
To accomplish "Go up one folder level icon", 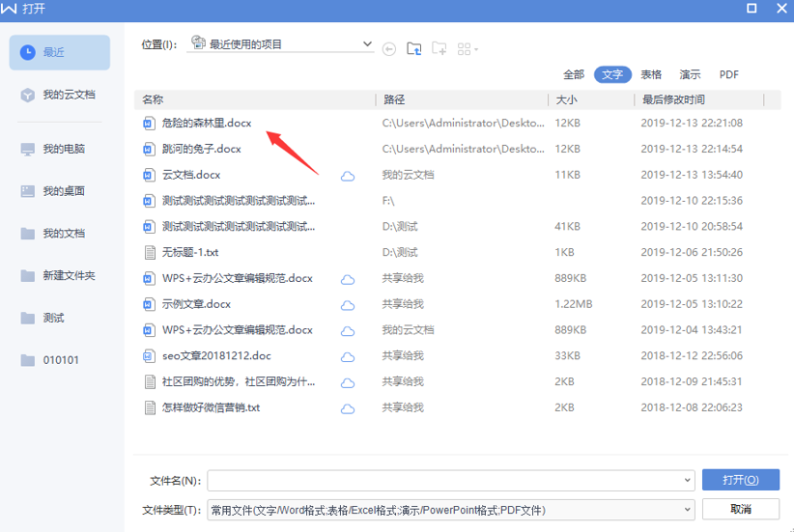I will tap(414, 48).
